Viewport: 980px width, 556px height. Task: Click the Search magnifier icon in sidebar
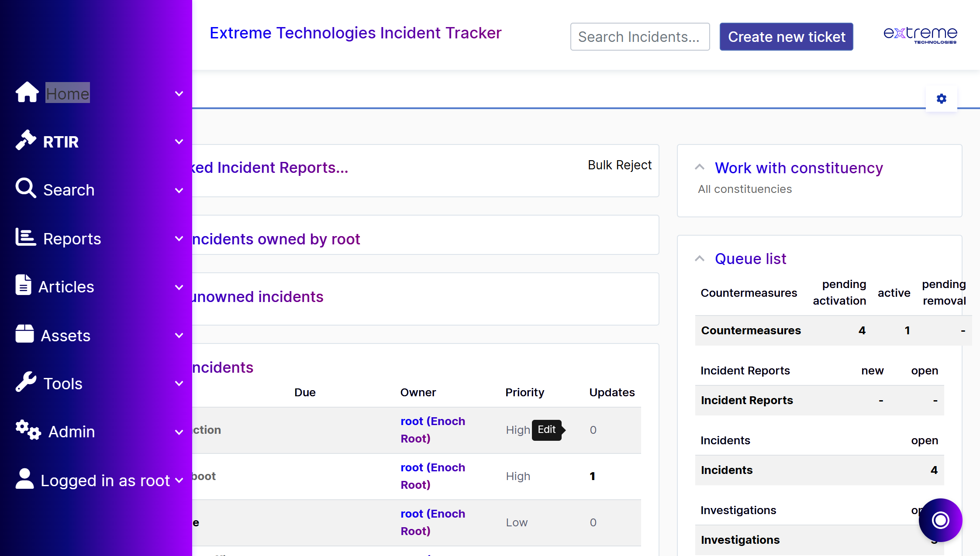coord(26,189)
